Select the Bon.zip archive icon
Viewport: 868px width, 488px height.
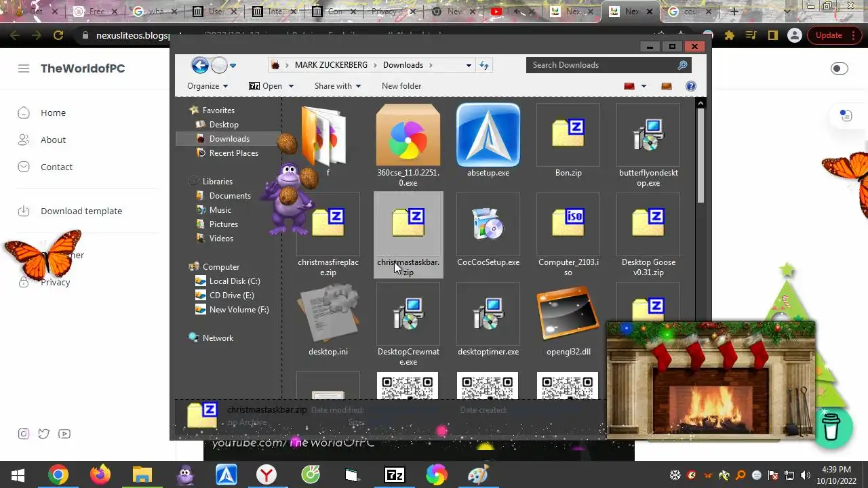[x=568, y=135]
